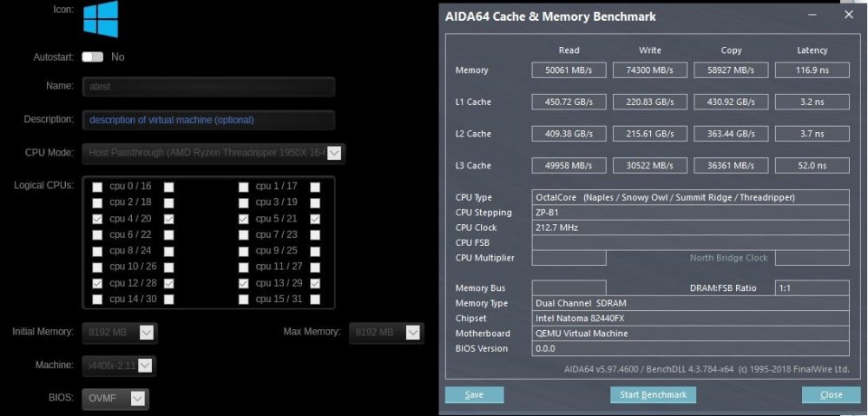Uncheck the cpu 4 box left of label

click(97, 220)
